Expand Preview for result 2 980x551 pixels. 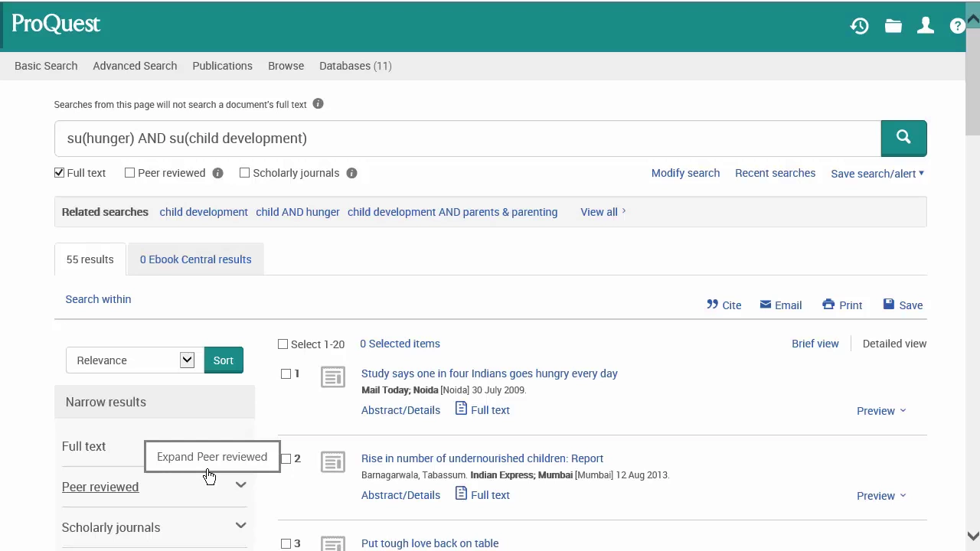[x=881, y=496]
